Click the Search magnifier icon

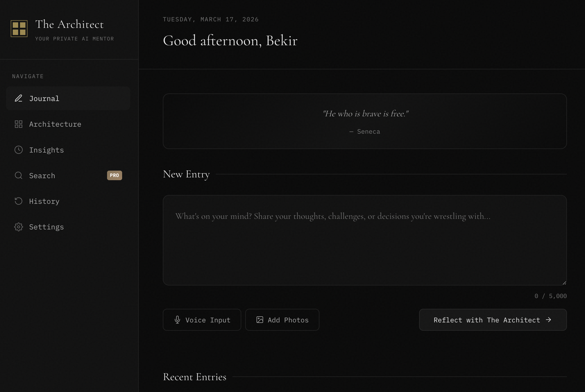pos(19,175)
